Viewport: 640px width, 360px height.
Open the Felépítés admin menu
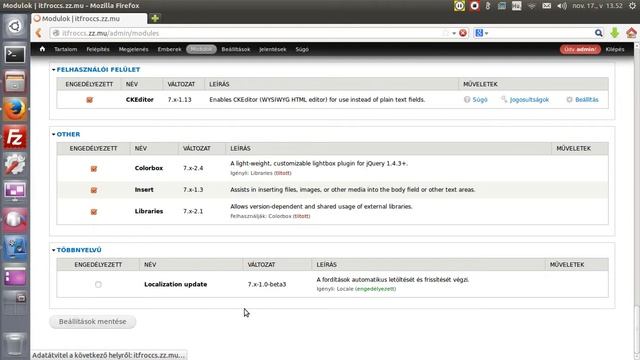tap(98, 49)
